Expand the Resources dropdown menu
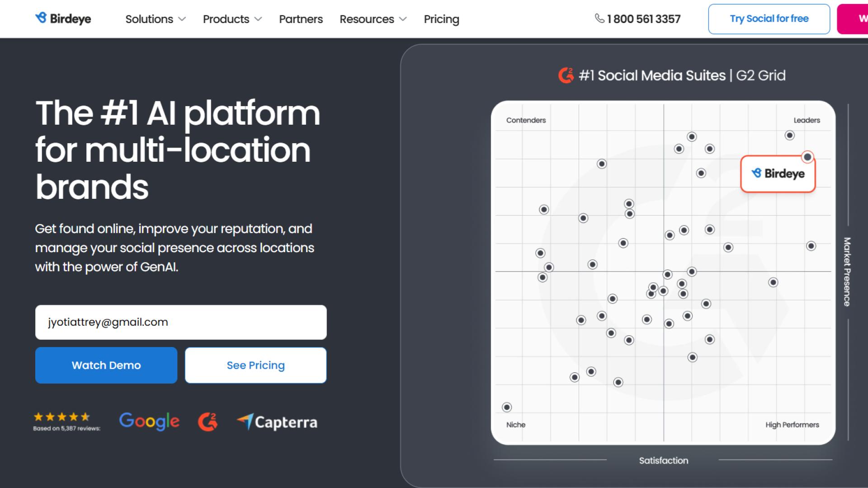This screenshot has width=868, height=488. coord(373,19)
